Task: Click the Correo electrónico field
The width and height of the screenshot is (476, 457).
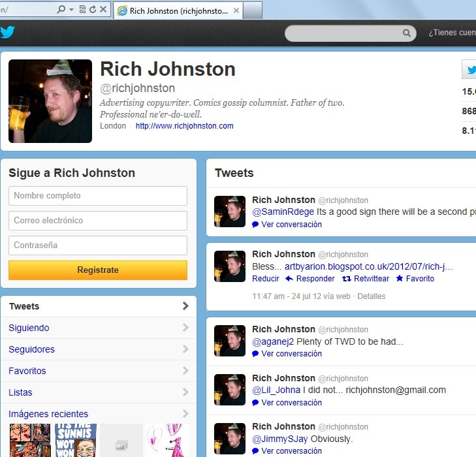Action: (x=98, y=221)
